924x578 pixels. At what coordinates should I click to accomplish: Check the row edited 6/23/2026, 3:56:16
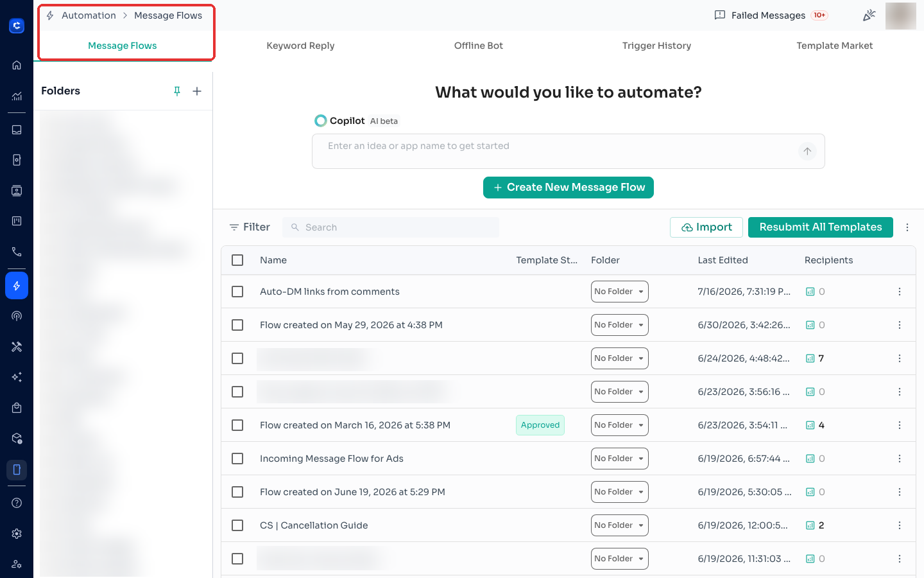tap(237, 392)
